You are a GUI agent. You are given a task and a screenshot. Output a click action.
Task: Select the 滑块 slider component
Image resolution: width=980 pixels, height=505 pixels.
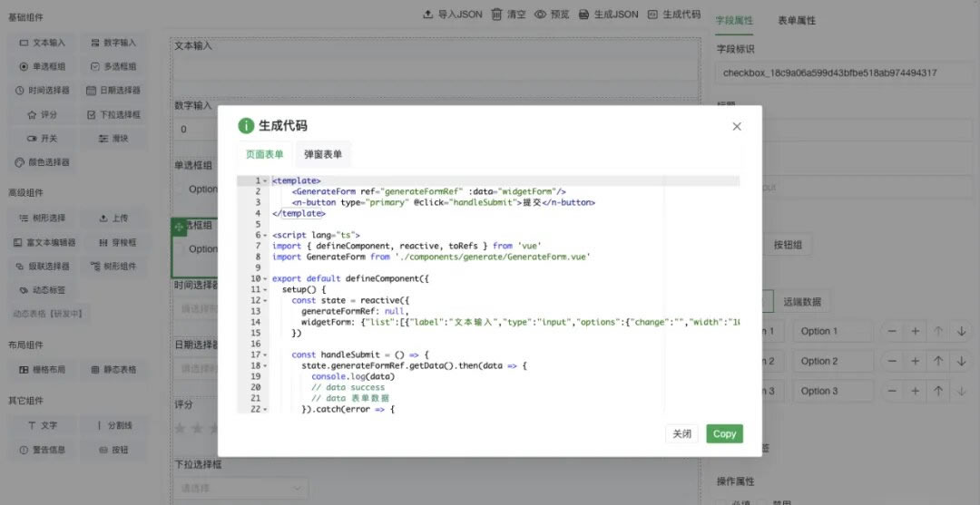[113, 139]
